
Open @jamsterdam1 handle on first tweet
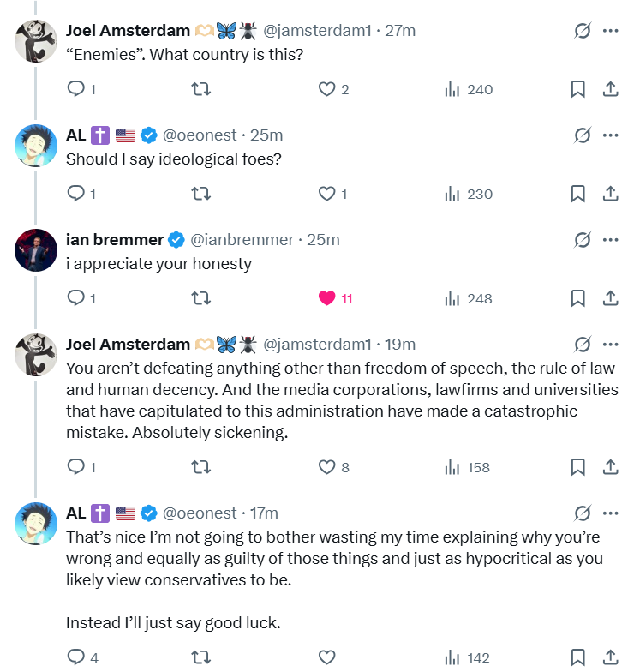point(316,31)
